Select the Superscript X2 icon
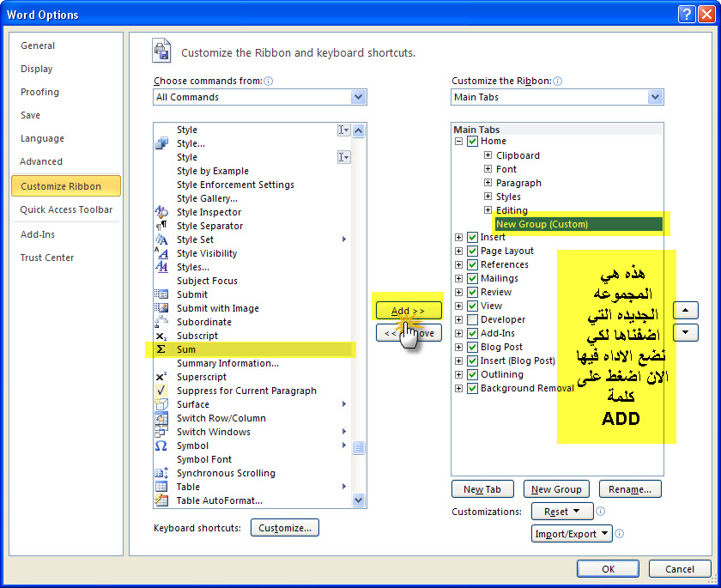The image size is (721, 588). coord(161,377)
